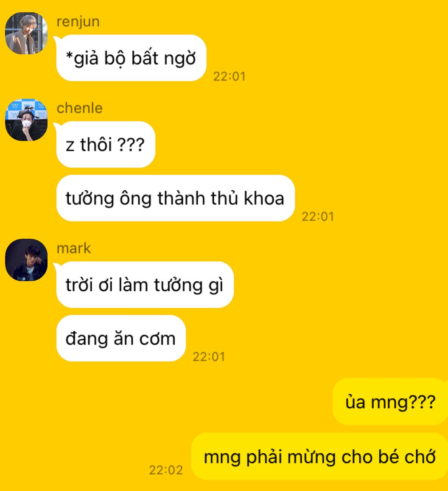Select the 'trời ơi làm tưởng gì' message
The height and width of the screenshot is (491, 448).
click(145, 285)
